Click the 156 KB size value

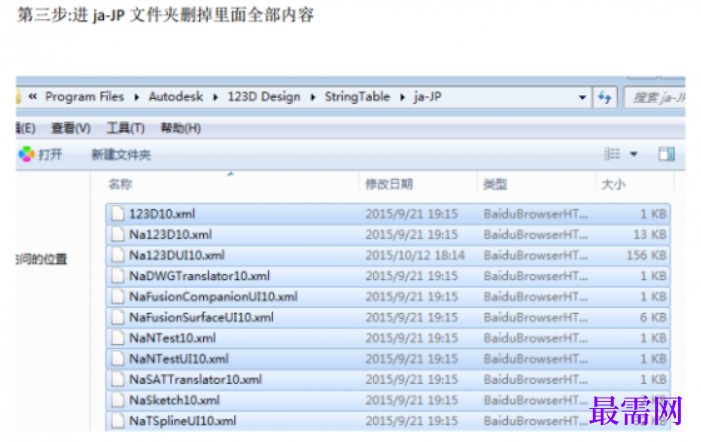(x=646, y=256)
